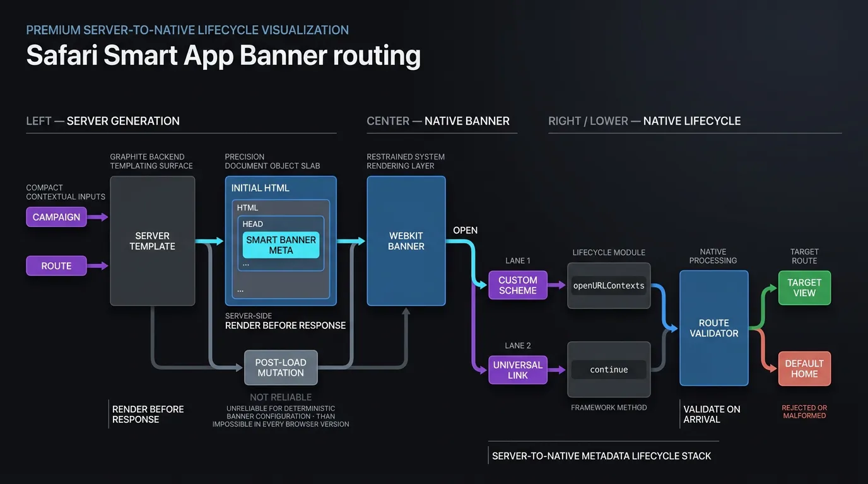The image size is (868, 484).
Task: Click the purple CAMPAIGN input pill
Action: pyautogui.click(x=56, y=217)
